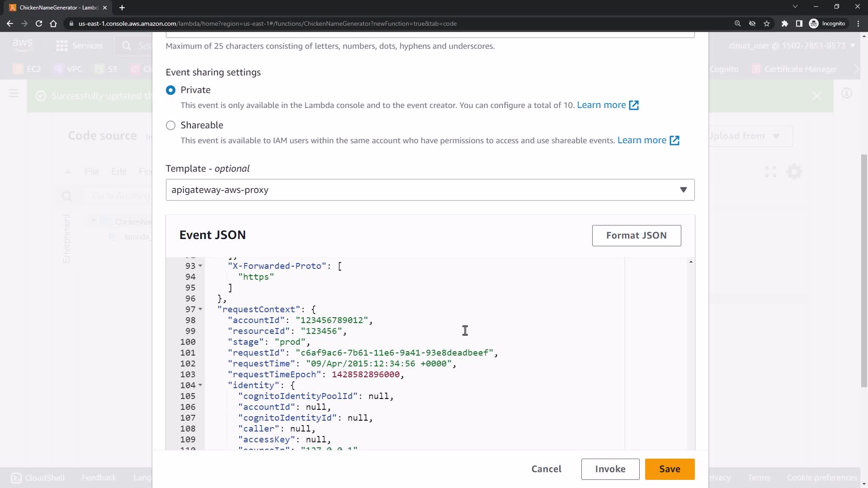Open a new browser tab
This screenshot has width=868, height=488.
pos(122,8)
